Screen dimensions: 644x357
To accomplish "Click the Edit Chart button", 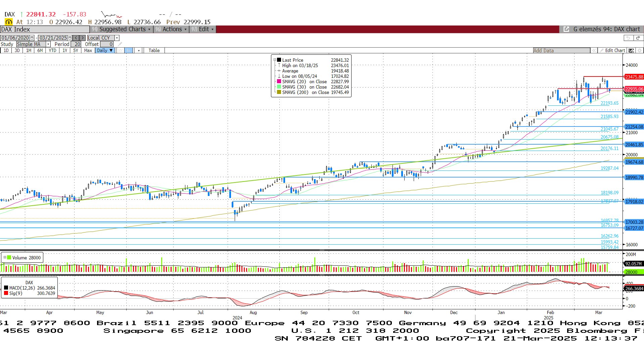I will click(x=612, y=50).
